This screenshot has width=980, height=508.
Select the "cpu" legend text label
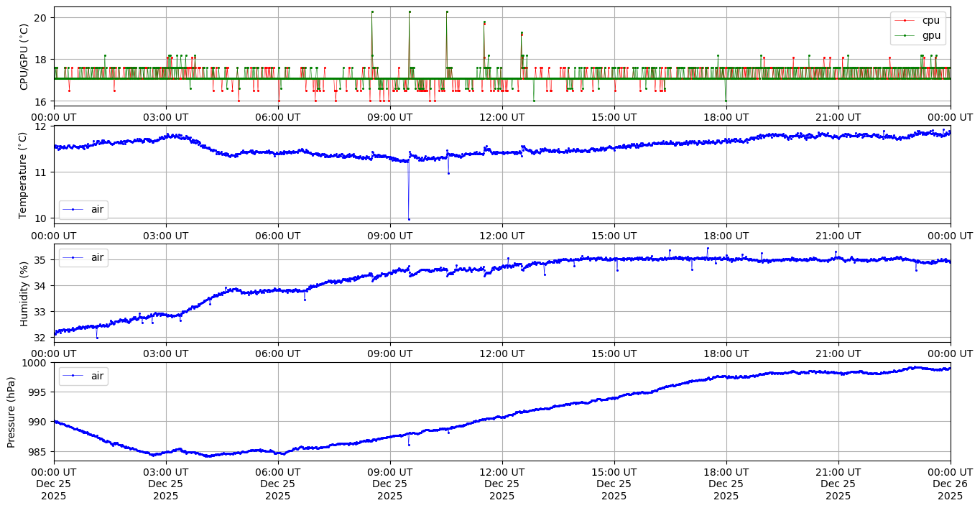pos(930,21)
